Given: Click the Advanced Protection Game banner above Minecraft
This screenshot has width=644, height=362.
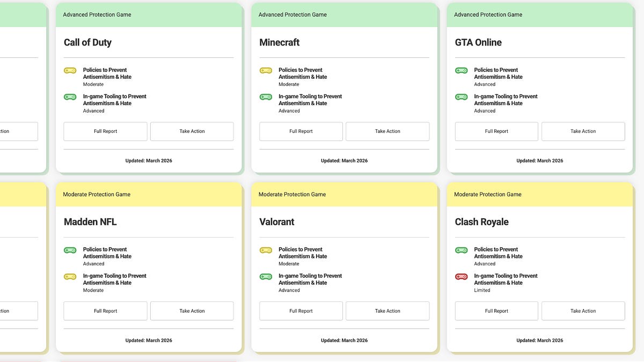Looking at the screenshot, I should [x=345, y=15].
